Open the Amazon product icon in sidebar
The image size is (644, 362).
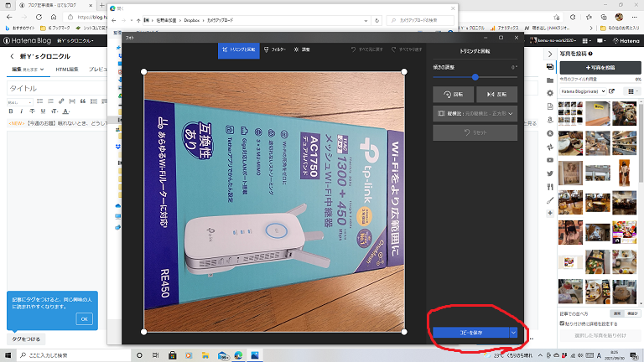pyautogui.click(x=550, y=120)
